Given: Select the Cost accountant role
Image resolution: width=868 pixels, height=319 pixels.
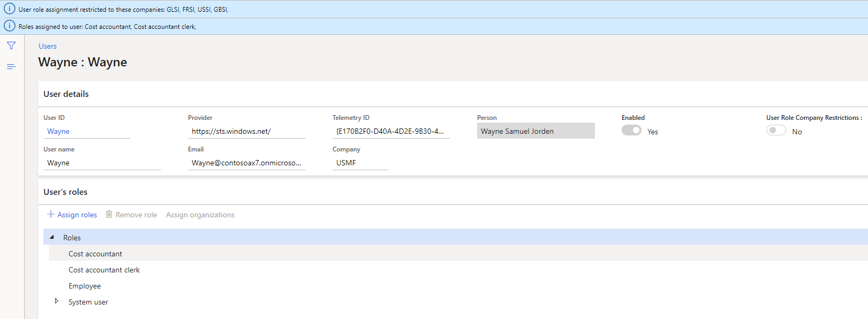Looking at the screenshot, I should 458,254.
